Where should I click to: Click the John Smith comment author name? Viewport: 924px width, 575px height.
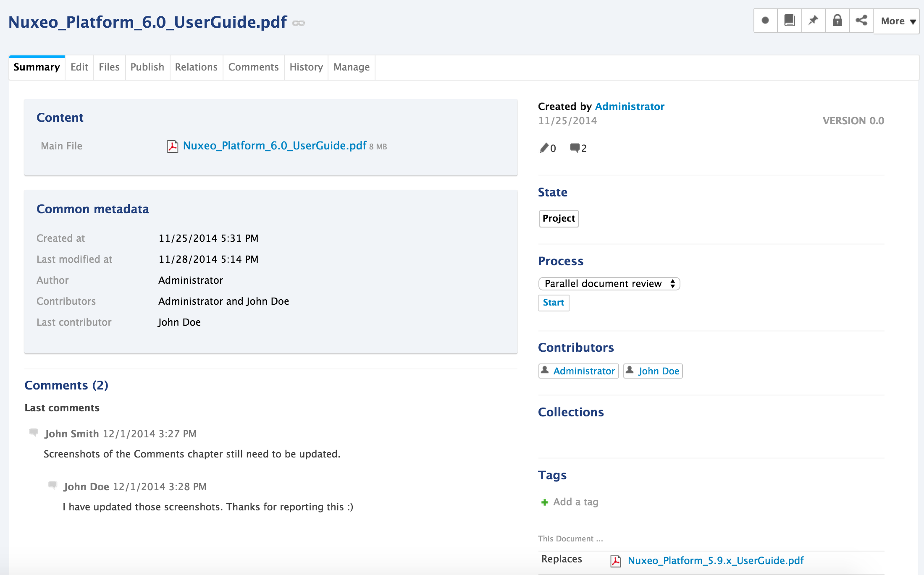coord(72,434)
